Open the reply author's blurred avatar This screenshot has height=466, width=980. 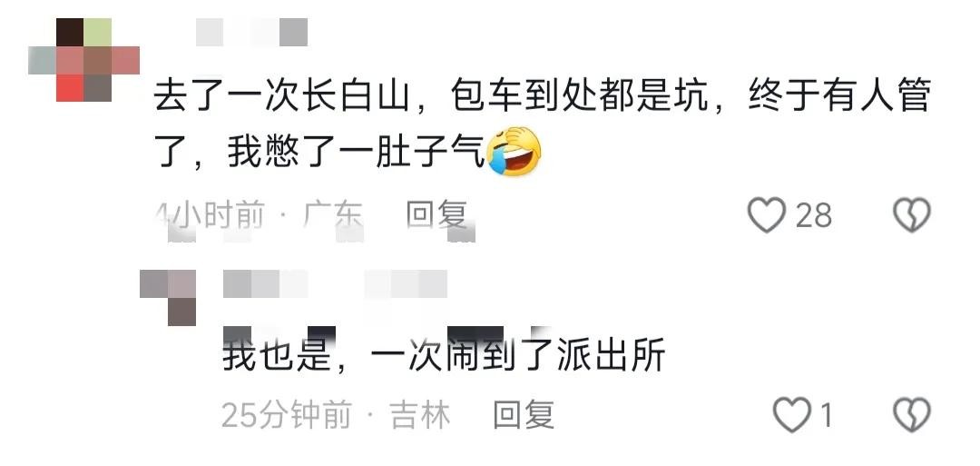168,298
